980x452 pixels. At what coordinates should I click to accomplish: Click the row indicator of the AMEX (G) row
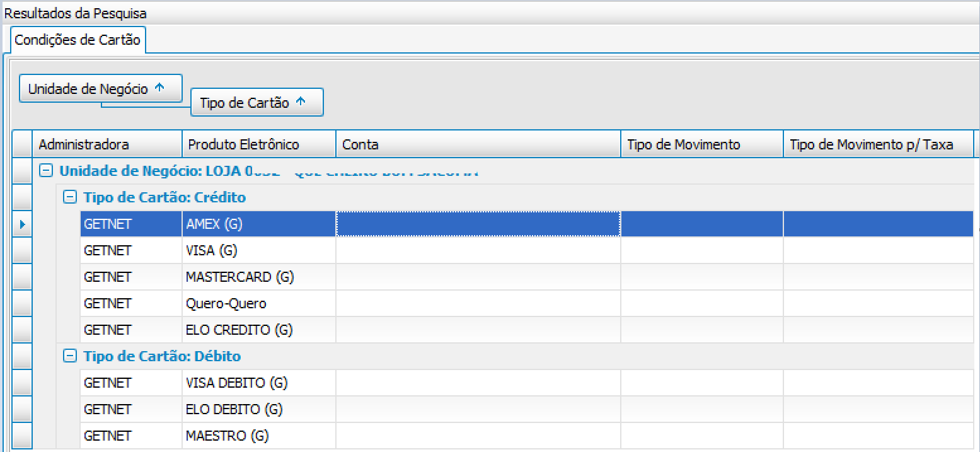23,224
